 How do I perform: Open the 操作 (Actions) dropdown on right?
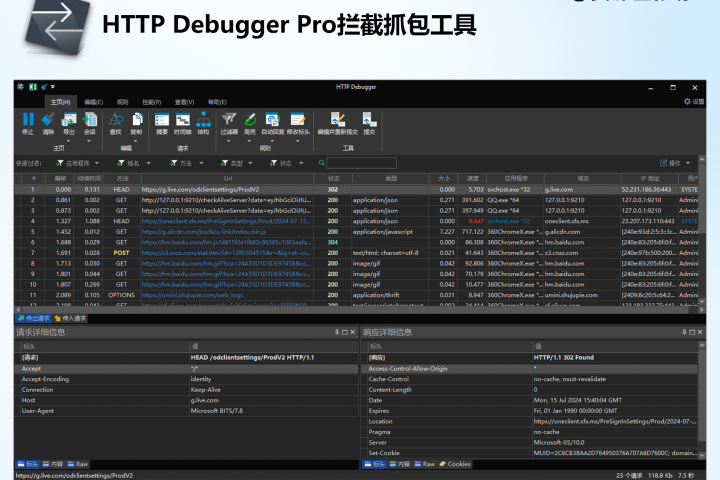point(676,162)
